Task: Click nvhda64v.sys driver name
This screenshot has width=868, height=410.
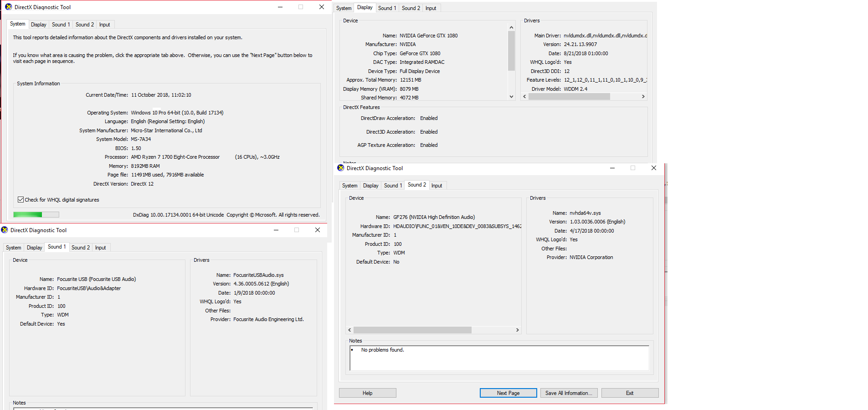Action: [x=585, y=213]
